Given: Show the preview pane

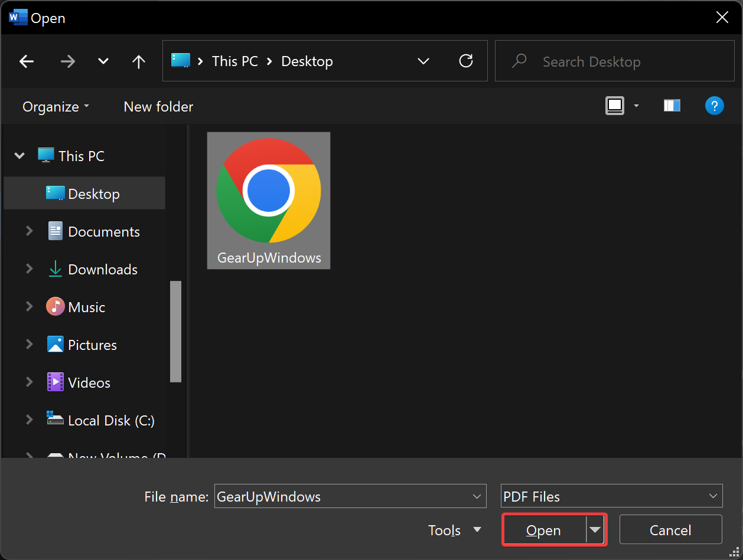Looking at the screenshot, I should pyautogui.click(x=672, y=106).
